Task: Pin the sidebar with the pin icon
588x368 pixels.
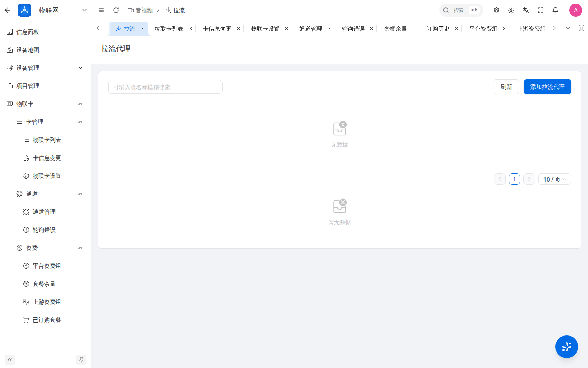Action: coord(81,360)
